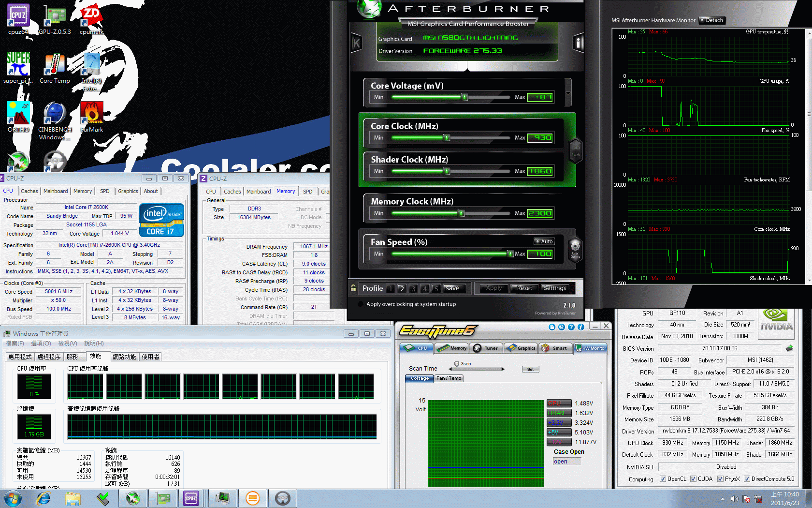The width and height of the screenshot is (812, 508).
Task: Open the Afterburner Settings button
Action: pyautogui.click(x=554, y=288)
